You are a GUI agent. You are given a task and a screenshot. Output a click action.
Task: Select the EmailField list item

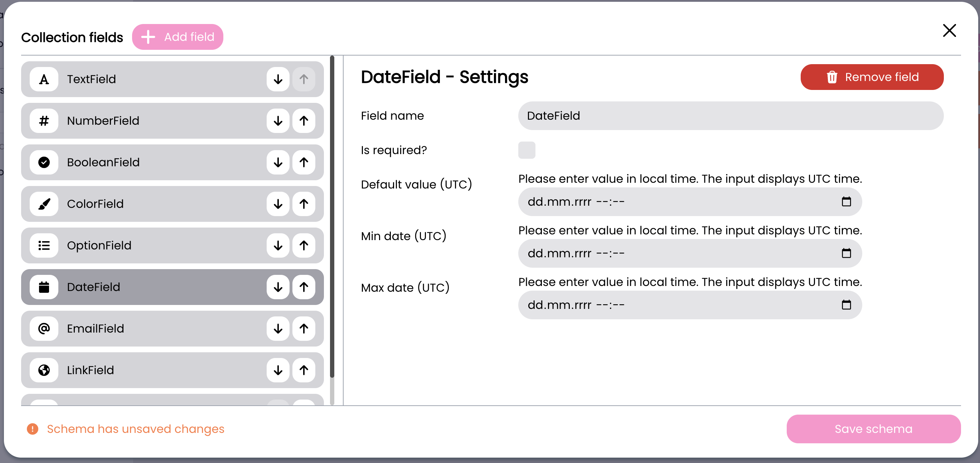[152, 328]
